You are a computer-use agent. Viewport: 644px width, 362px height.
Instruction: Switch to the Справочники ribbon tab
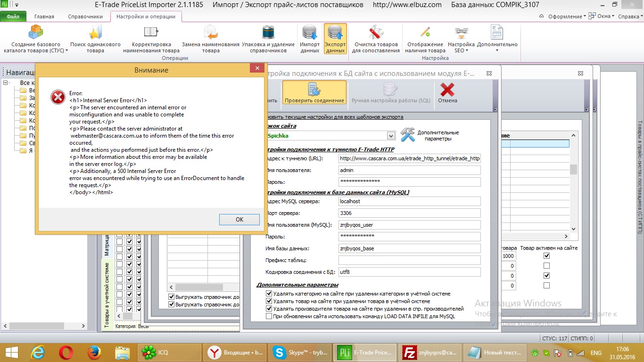pos(85,16)
